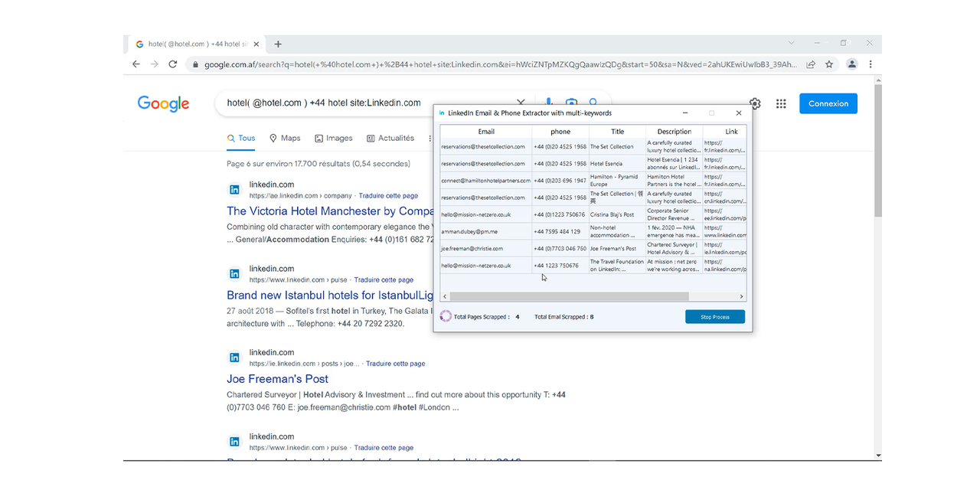Click the LinkedIn favicon of the Victoria Hotel result
Image resolution: width=980 pixels, height=490 pixels.
235,190
